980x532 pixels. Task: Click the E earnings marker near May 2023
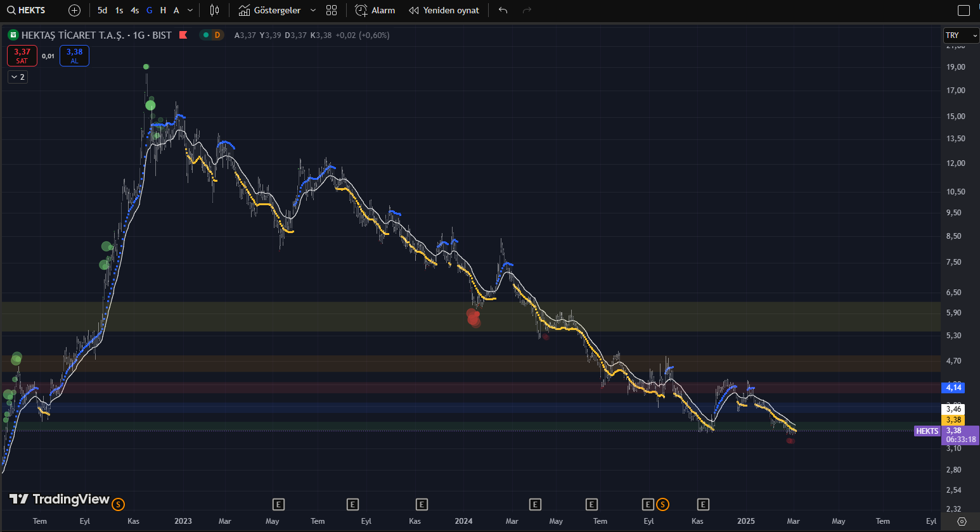point(278,505)
